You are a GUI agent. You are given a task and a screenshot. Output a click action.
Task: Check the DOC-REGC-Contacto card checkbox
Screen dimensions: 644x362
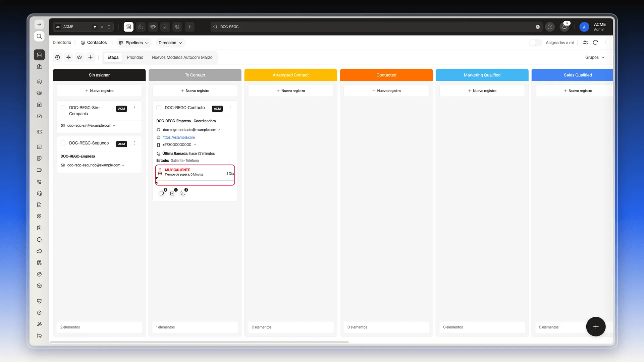pos(159,108)
